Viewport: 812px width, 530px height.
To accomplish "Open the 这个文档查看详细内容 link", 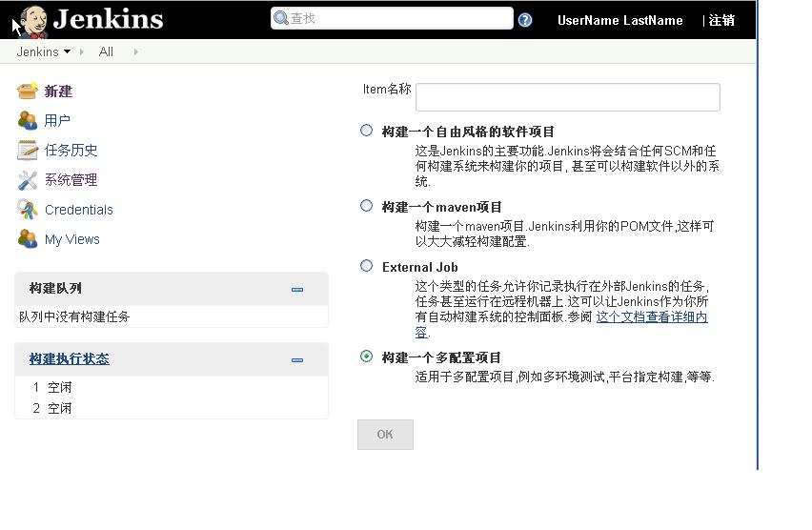I will click(x=651, y=317).
